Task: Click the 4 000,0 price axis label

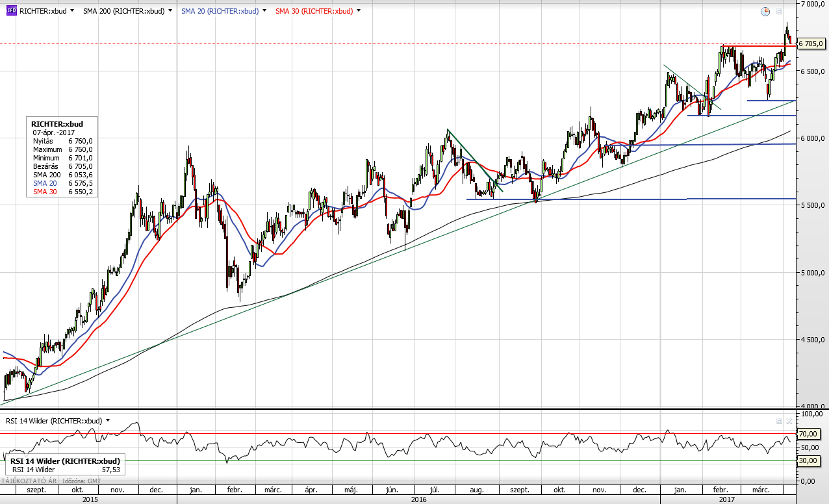Action: click(x=811, y=405)
